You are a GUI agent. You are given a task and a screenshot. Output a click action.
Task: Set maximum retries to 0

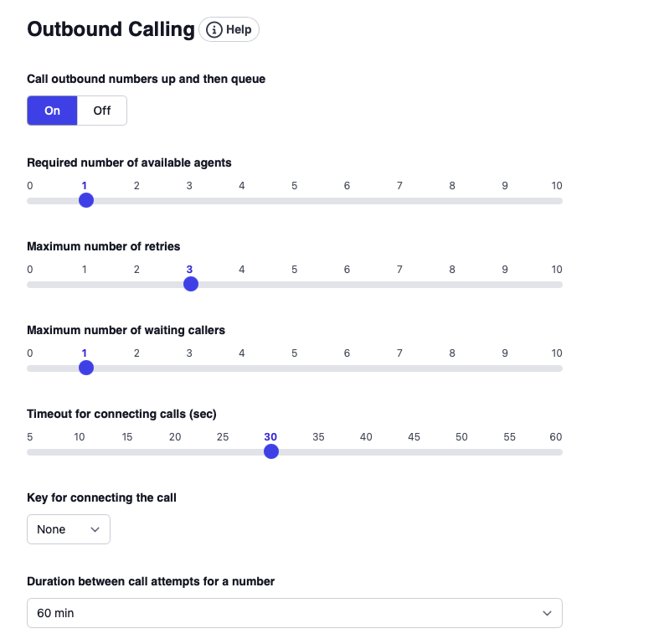pos(31,285)
